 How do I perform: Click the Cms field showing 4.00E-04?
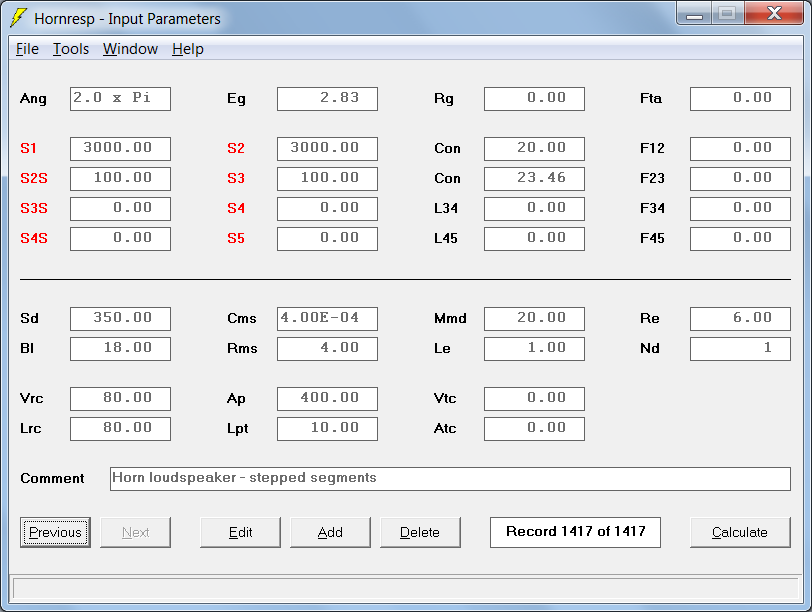[327, 318]
